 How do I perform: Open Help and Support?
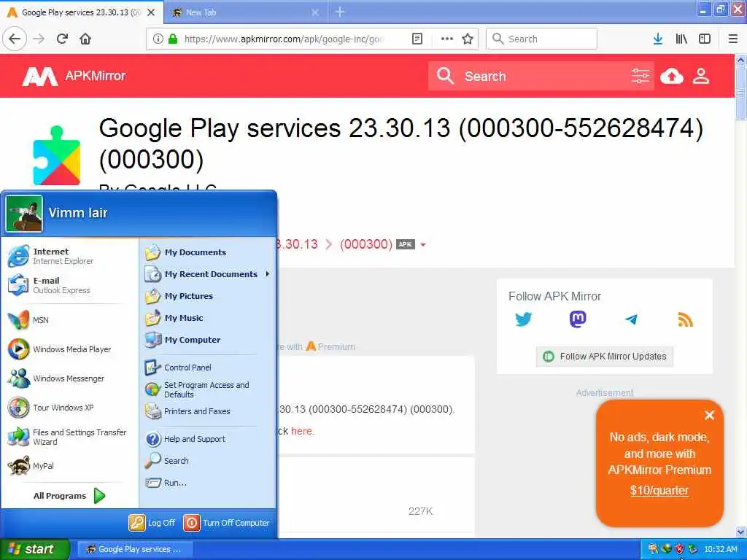pyautogui.click(x=207, y=439)
